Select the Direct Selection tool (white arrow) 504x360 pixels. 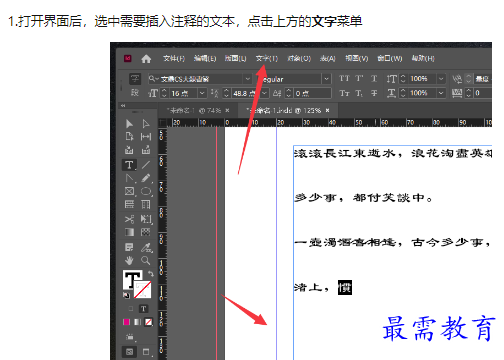point(146,124)
